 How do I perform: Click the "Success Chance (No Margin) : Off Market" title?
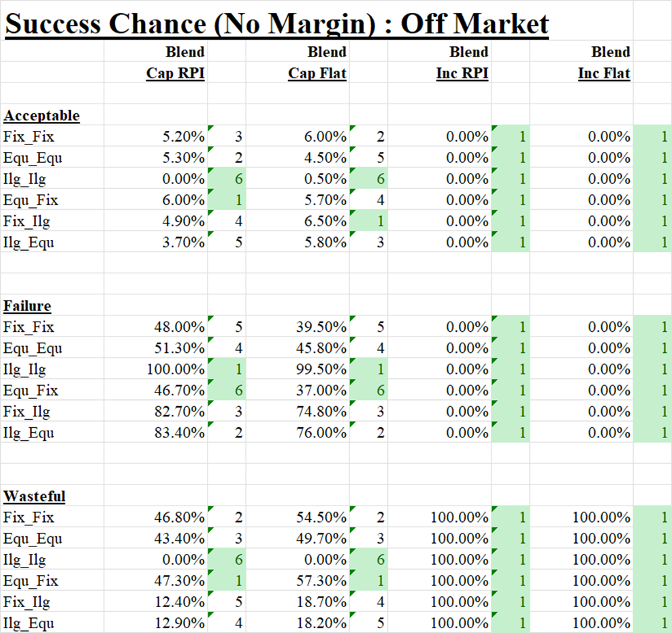coord(276,25)
